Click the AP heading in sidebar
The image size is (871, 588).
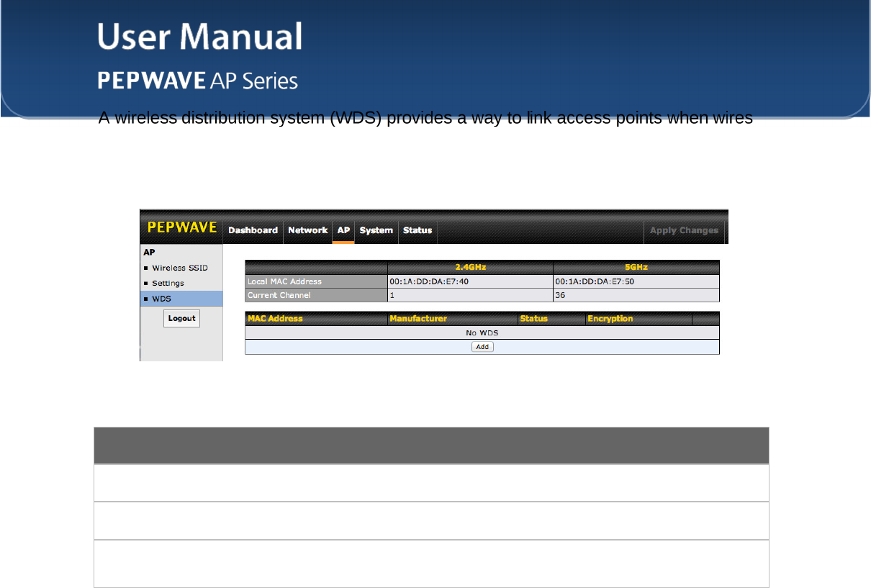[x=149, y=253]
